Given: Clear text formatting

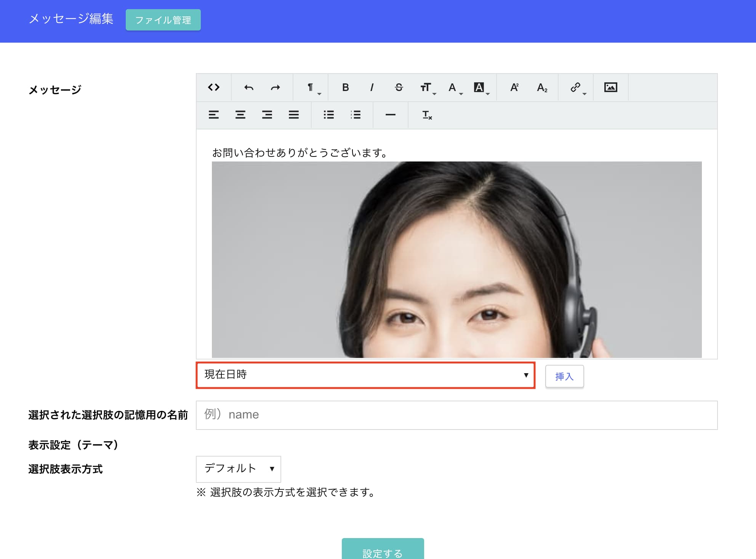Looking at the screenshot, I should 427,115.
